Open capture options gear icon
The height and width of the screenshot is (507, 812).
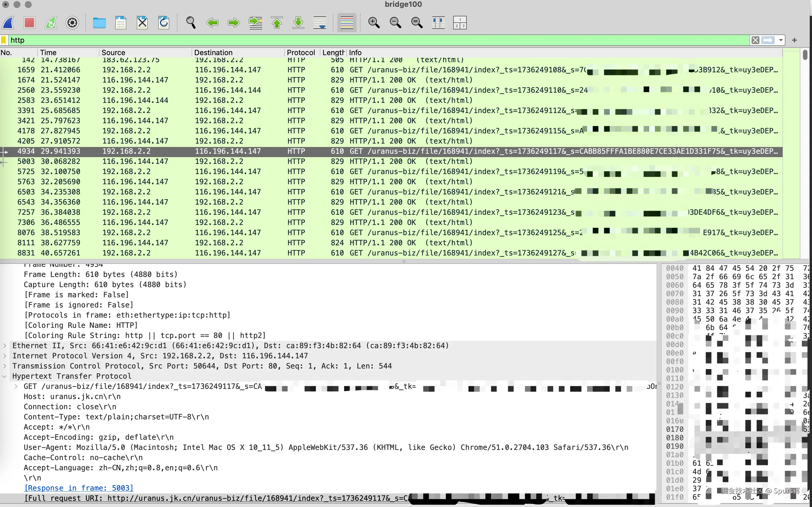72,23
